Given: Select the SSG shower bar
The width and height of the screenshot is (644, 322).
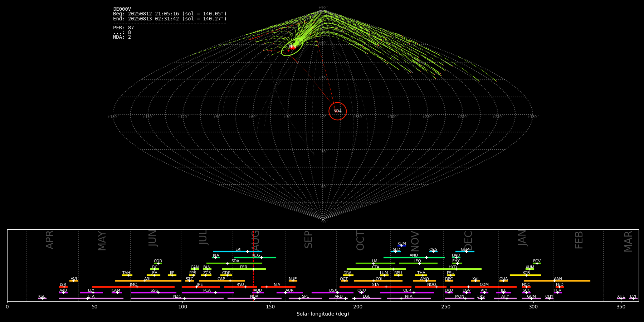Looking at the screenshot, I should 153,293.
